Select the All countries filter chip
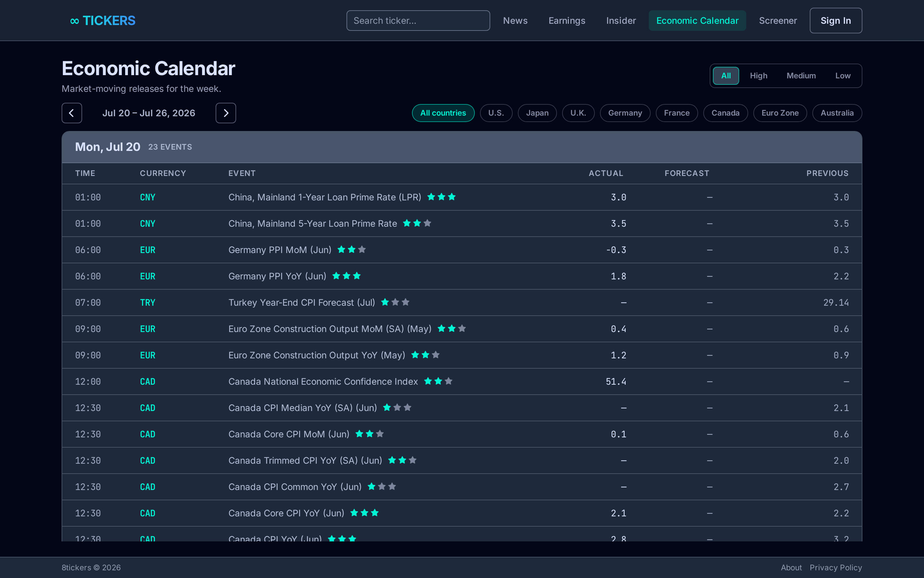 point(443,113)
